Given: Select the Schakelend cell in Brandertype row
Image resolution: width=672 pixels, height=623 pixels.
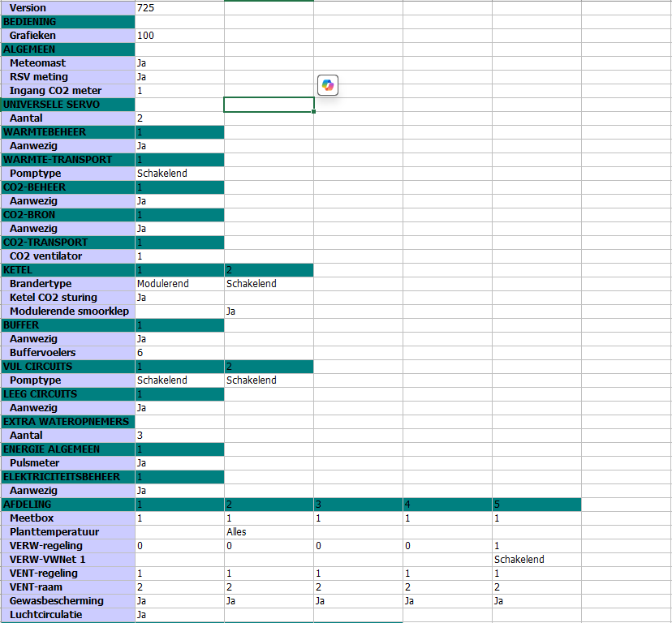Looking at the screenshot, I should (x=269, y=284).
